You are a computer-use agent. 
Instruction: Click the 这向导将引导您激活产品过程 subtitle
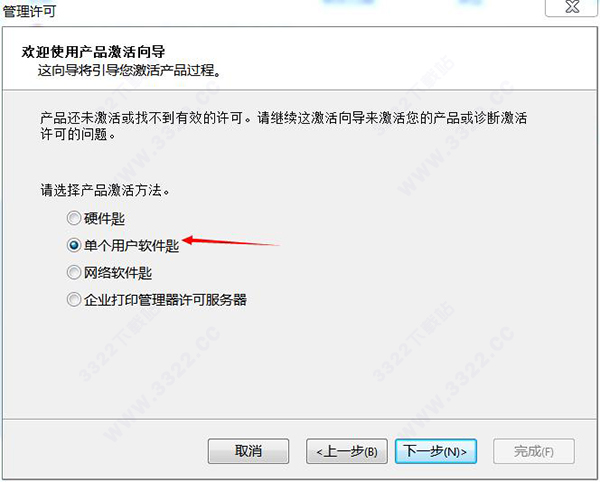129,70
